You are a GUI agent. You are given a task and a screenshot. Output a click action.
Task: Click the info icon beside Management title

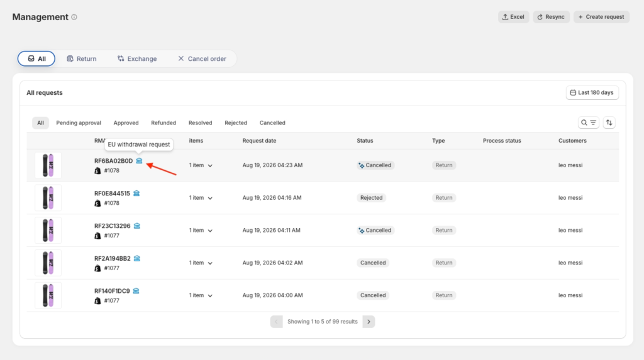[x=74, y=17]
